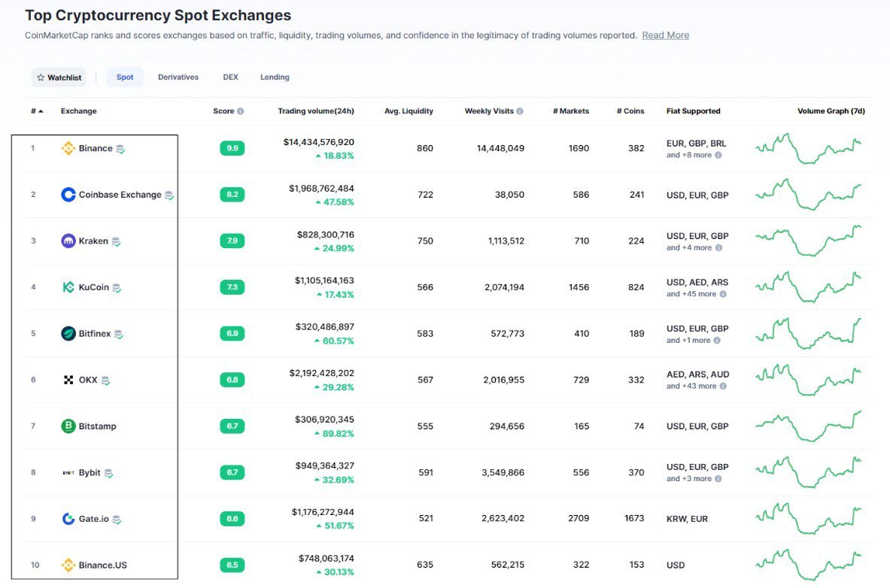The image size is (890, 588).
Task: Click proof-of-reserves badge next to Binance
Action: [120, 149]
